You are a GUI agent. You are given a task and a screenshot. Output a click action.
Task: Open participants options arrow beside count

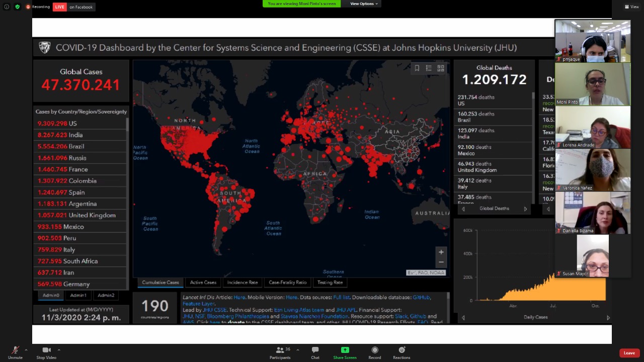pos(297,350)
